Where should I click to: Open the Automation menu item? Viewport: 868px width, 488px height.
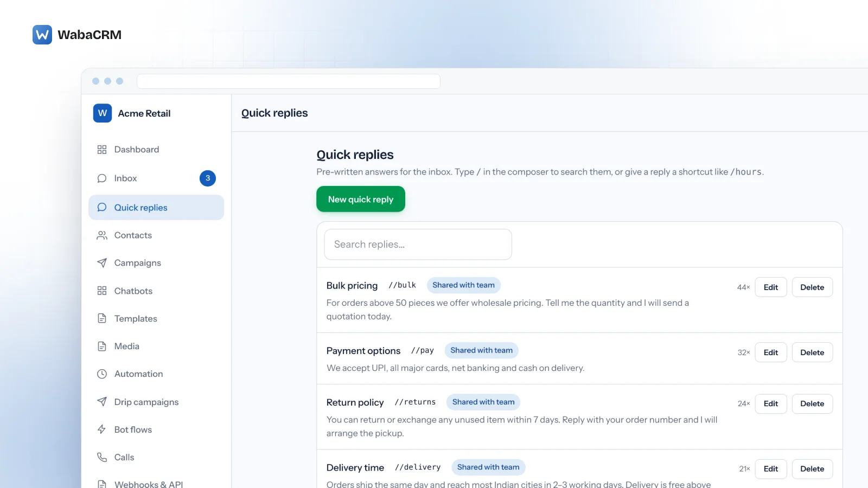click(156, 374)
